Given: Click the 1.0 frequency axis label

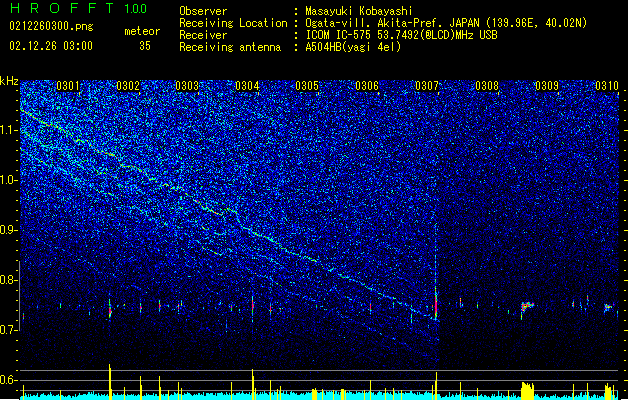Looking at the screenshot, I should point(9,180).
